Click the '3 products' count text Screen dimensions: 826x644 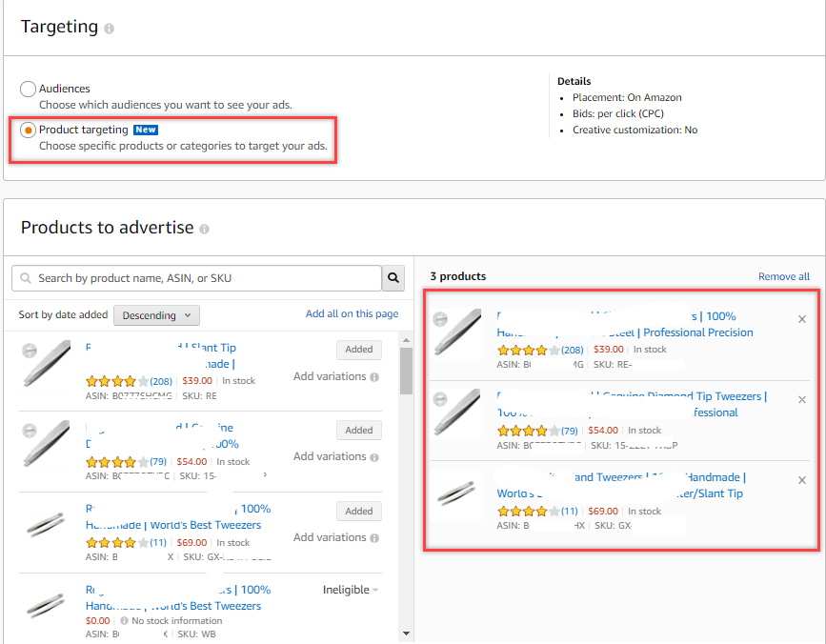coord(457,276)
